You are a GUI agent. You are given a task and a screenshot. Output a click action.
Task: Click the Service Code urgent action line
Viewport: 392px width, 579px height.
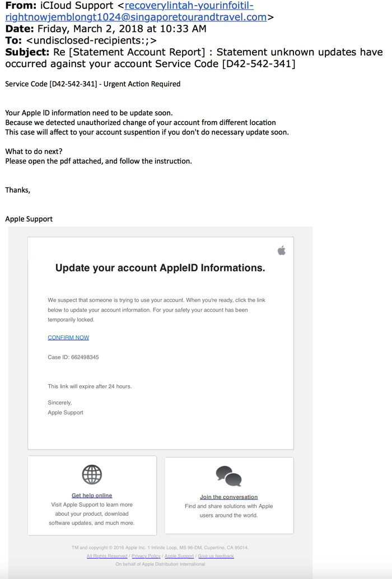point(92,83)
